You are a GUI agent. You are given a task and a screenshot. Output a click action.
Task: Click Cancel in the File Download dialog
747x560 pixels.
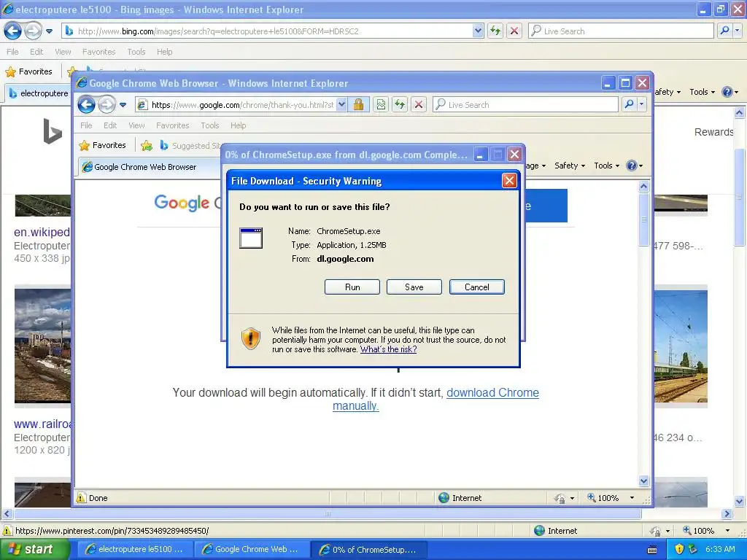click(477, 287)
